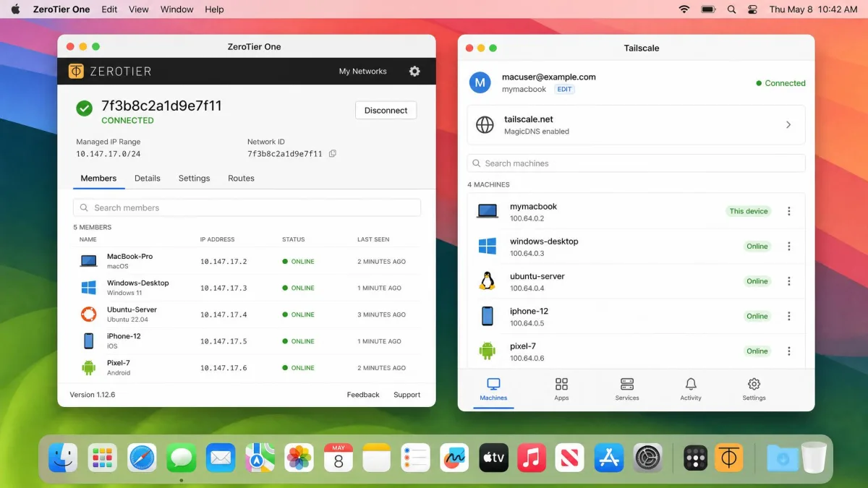This screenshot has width=868, height=488.
Task: Select IP address 10.147.17.4
Action: pos(224,314)
